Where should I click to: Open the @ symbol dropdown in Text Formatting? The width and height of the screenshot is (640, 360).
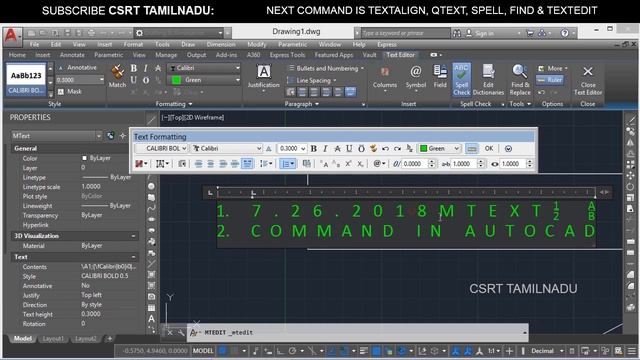(x=378, y=164)
